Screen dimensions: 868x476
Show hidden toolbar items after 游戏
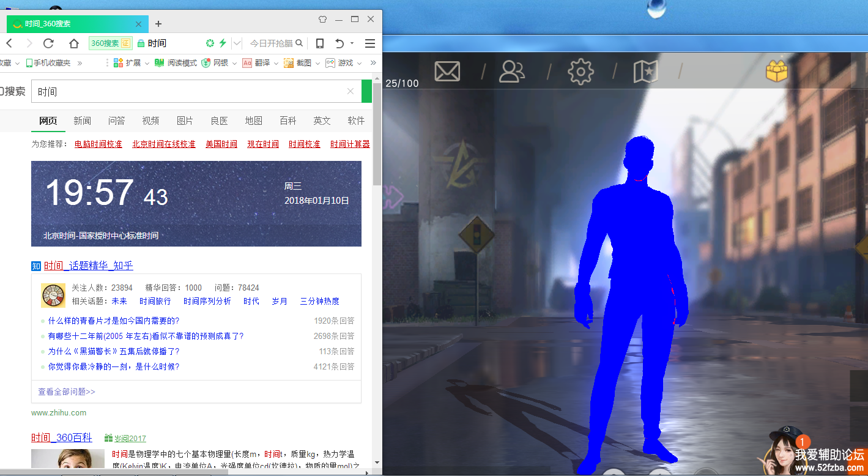click(x=373, y=63)
